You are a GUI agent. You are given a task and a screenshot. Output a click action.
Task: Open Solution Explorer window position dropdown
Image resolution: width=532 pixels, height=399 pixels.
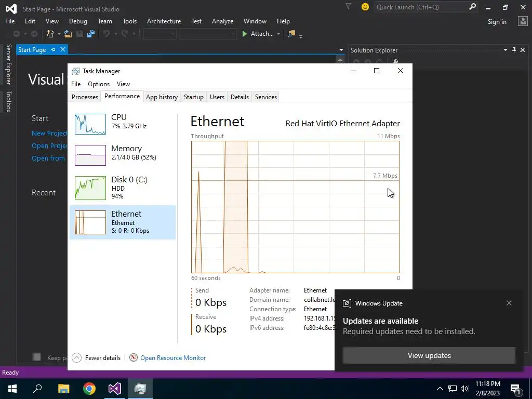point(505,50)
